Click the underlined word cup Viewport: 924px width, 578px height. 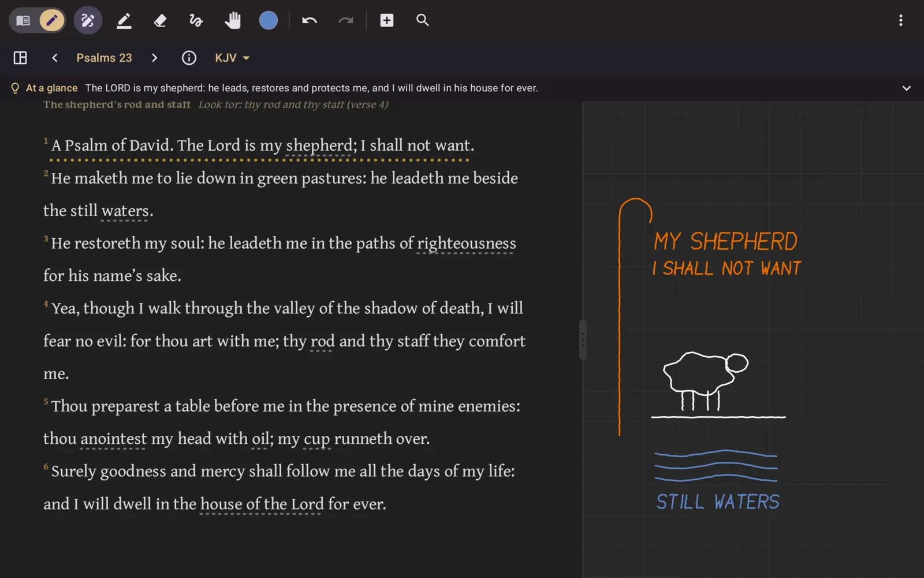[x=316, y=439]
